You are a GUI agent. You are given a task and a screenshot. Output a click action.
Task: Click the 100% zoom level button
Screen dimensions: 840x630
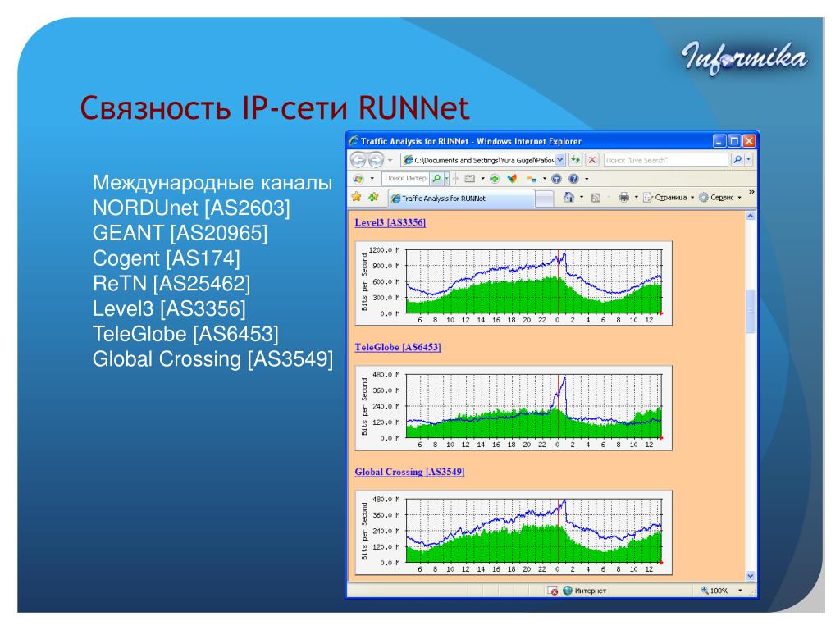pos(714,591)
